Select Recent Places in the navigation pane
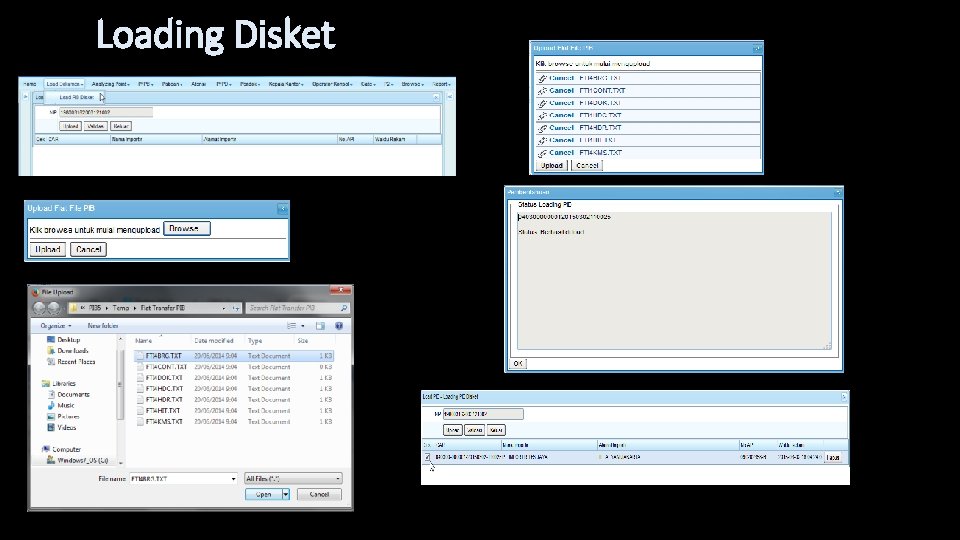 71,361
